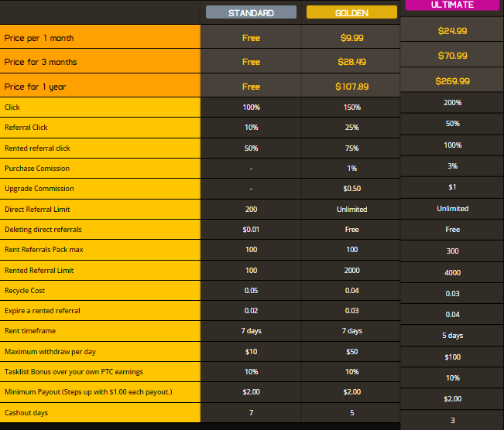Click the Golden 25% Referral Click value
The width and height of the screenshot is (504, 430).
(352, 128)
